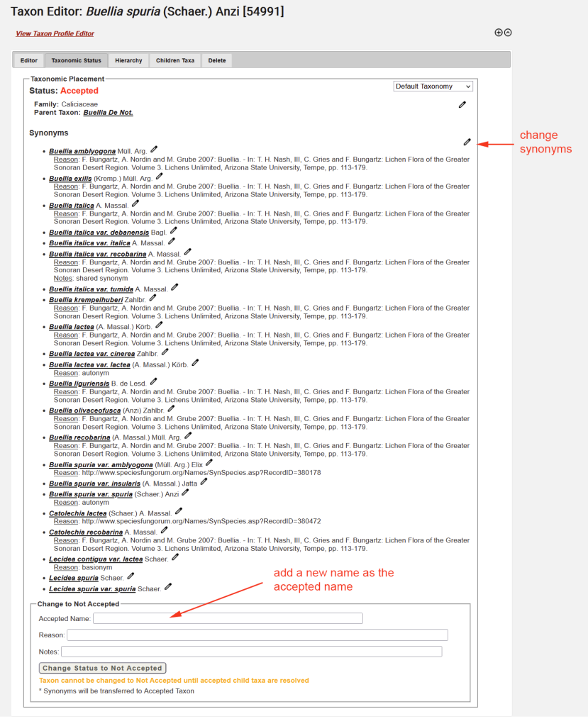Viewport: 588px width, 726px height.
Task: Open the Children Taxa tab
Action: pos(175,60)
